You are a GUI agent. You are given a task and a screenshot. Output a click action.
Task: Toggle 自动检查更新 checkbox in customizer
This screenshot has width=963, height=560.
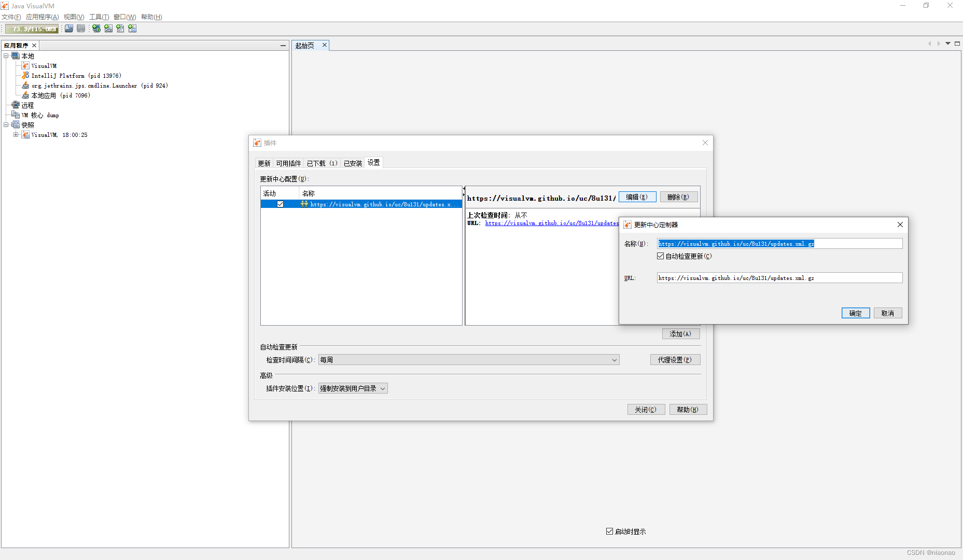click(x=661, y=256)
